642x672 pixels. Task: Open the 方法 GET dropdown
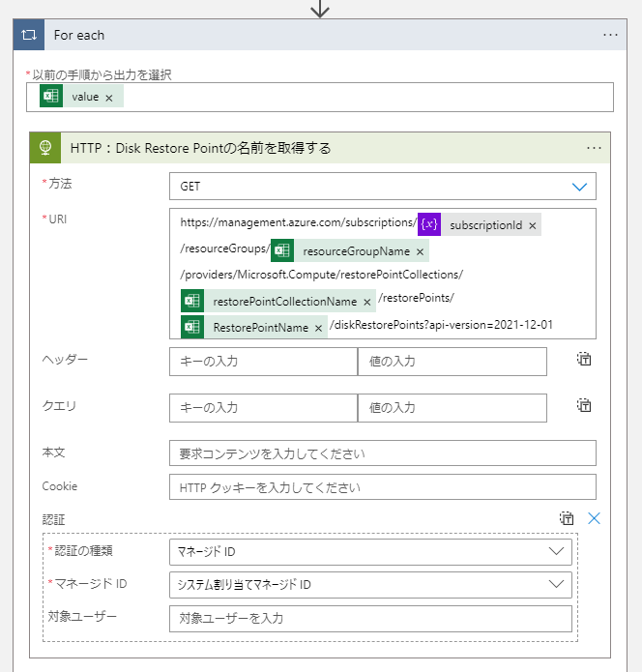(382, 187)
